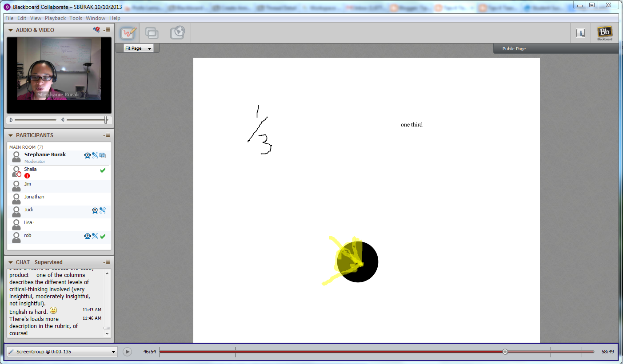The height and width of the screenshot is (364, 623).
Task: Open the ScreenGroup recording dropdown
Action: (x=113, y=351)
